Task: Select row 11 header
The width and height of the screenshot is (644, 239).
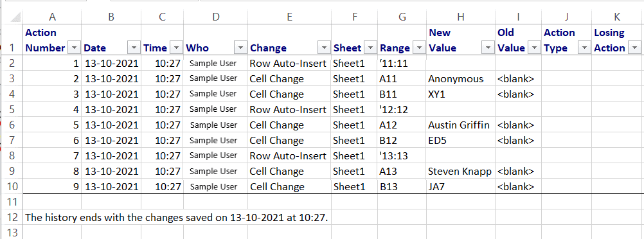Action: tap(12, 202)
